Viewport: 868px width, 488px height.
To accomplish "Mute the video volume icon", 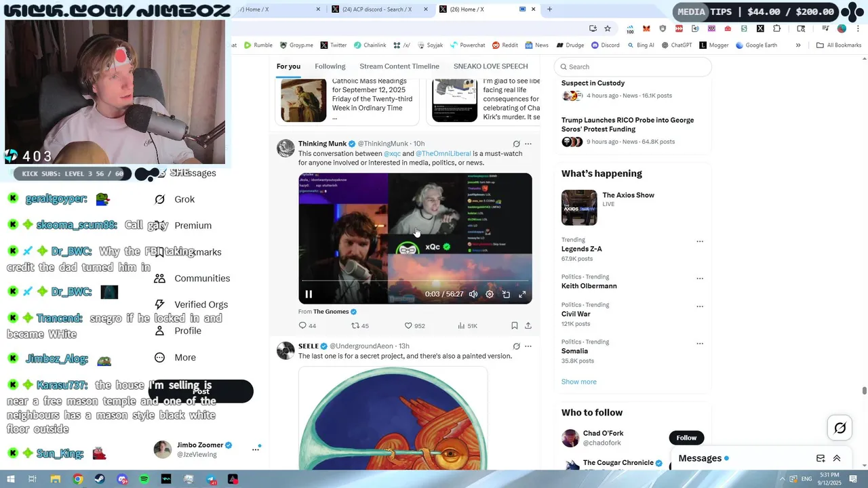I will (473, 294).
